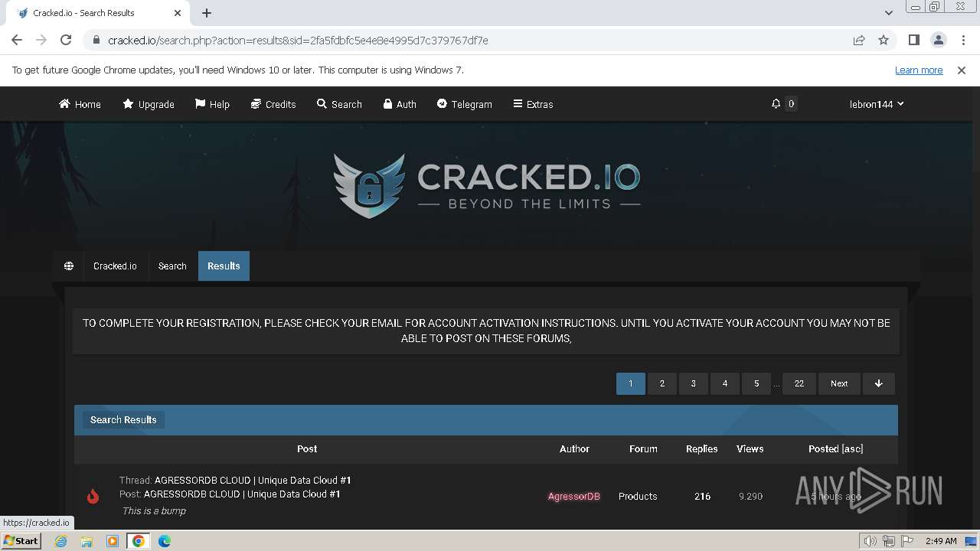Bookmark this page with star icon

(x=884, y=40)
